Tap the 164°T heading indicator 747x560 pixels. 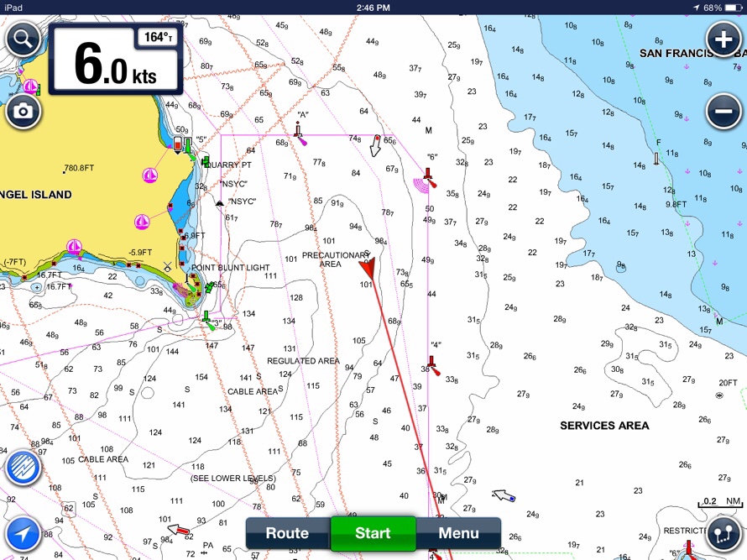(x=156, y=38)
